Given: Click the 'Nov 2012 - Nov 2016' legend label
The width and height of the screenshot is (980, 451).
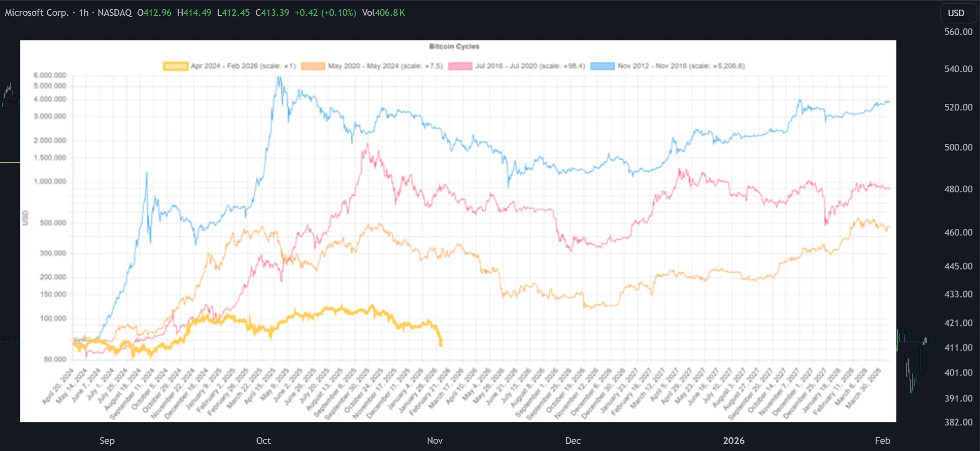Looking at the screenshot, I should tap(681, 66).
